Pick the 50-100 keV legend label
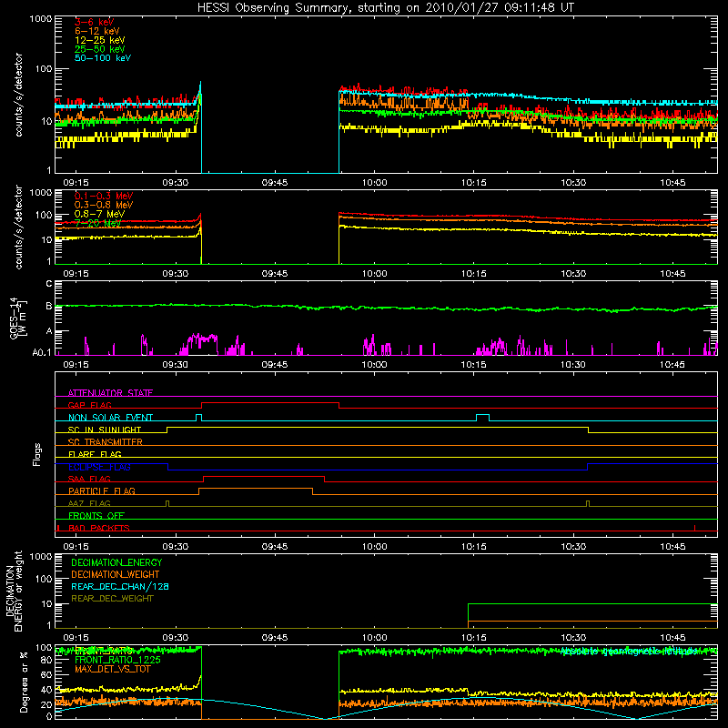728x728 pixels. point(103,58)
